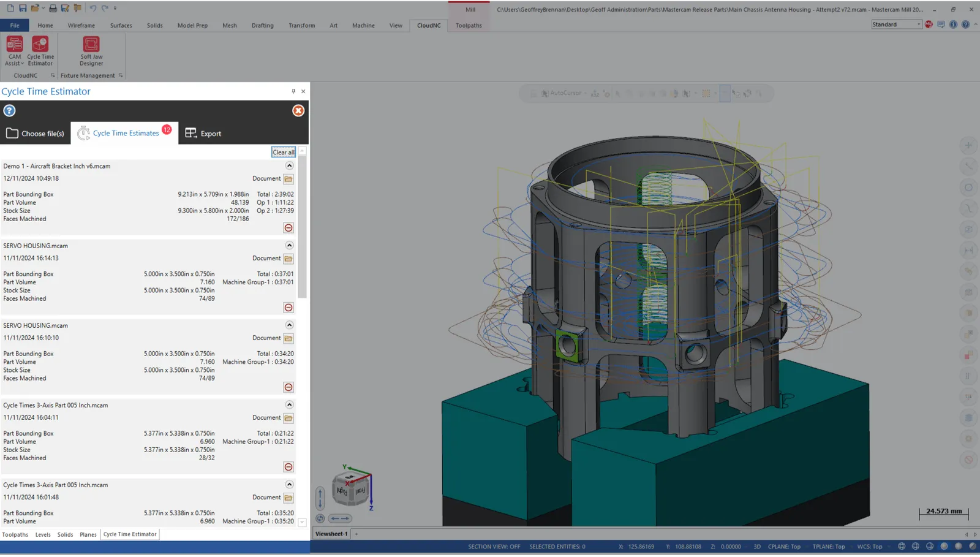Open the help question mark in panel
This screenshot has height=557, width=980.
(9, 111)
